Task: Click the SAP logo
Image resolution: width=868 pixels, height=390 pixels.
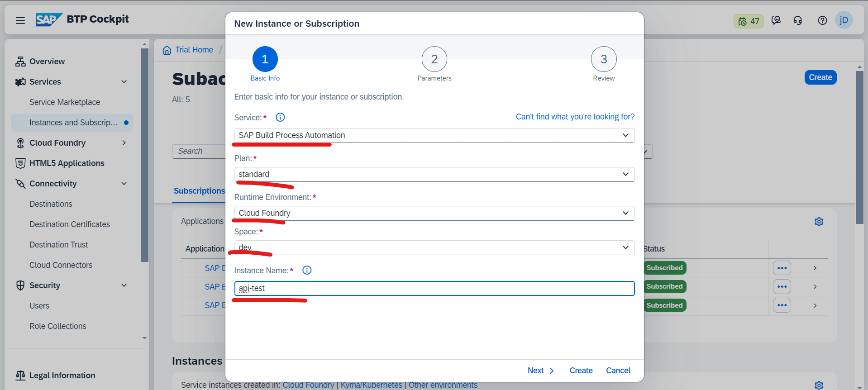Action: coord(49,19)
